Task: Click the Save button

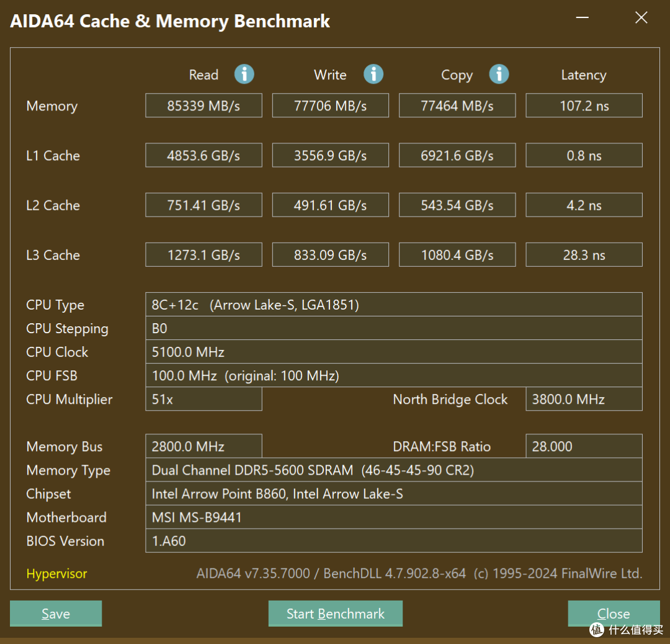Action: 56,613
